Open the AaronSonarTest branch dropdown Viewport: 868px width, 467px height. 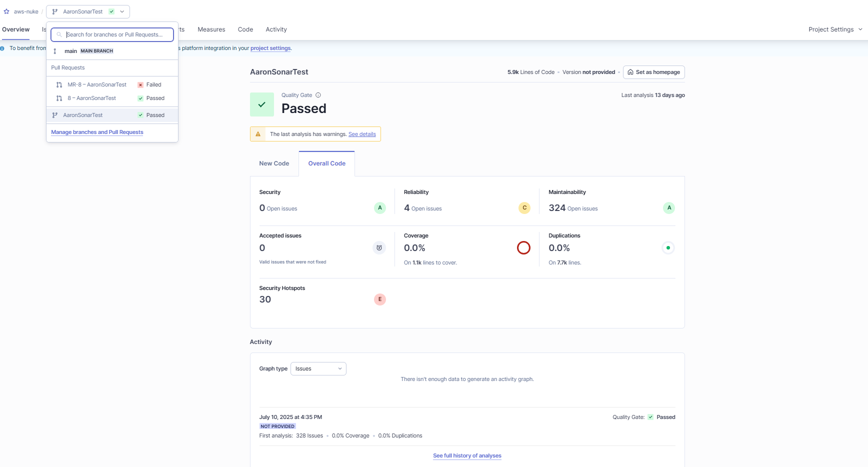(x=88, y=11)
